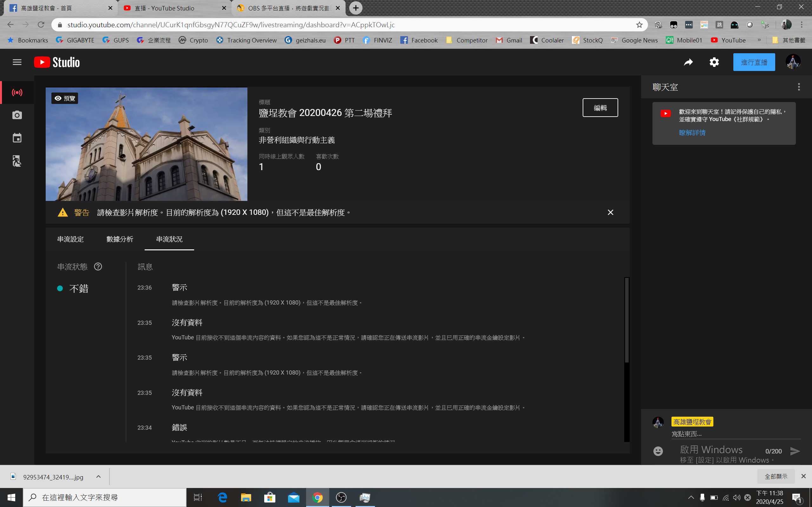Toggle the 預覽 preview eye badge
This screenshot has height=507, width=812.
(x=65, y=98)
